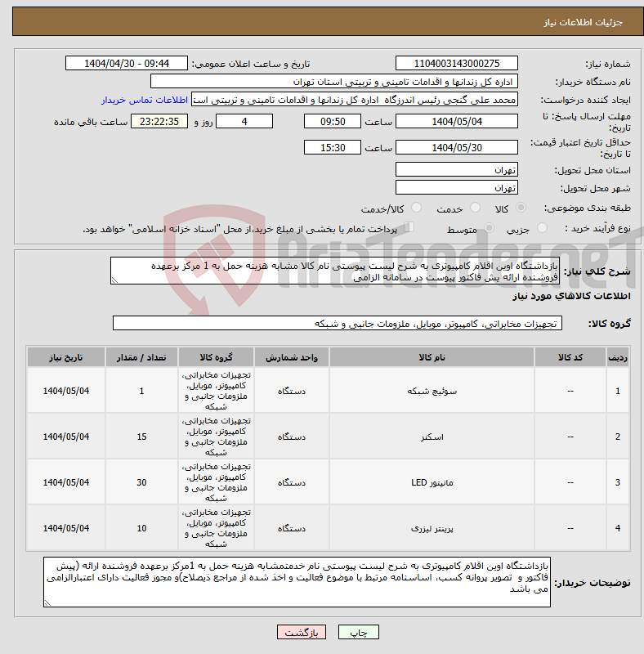Click the شرح کلی نیاز text area

pyautogui.click(x=335, y=271)
